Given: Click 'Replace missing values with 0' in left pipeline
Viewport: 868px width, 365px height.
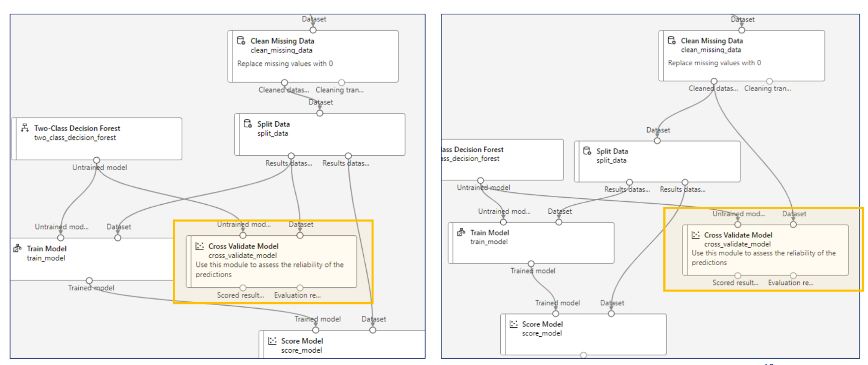Looking at the screenshot, I should (285, 64).
